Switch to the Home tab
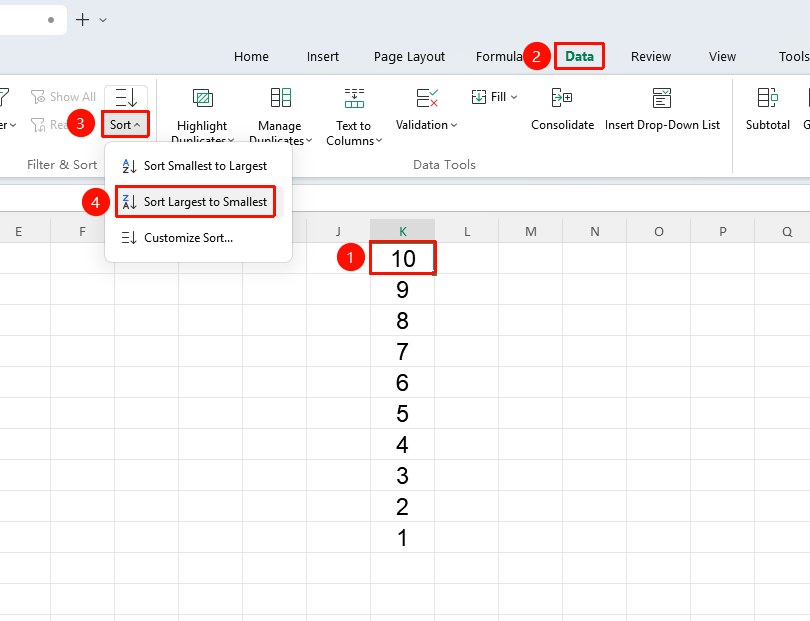The width and height of the screenshot is (810, 621). pyautogui.click(x=251, y=56)
